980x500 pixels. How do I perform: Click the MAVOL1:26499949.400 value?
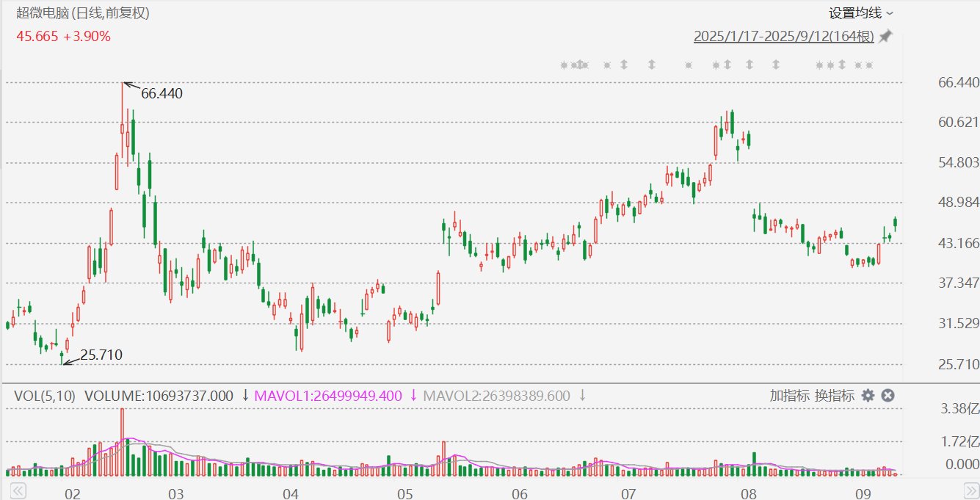point(328,396)
